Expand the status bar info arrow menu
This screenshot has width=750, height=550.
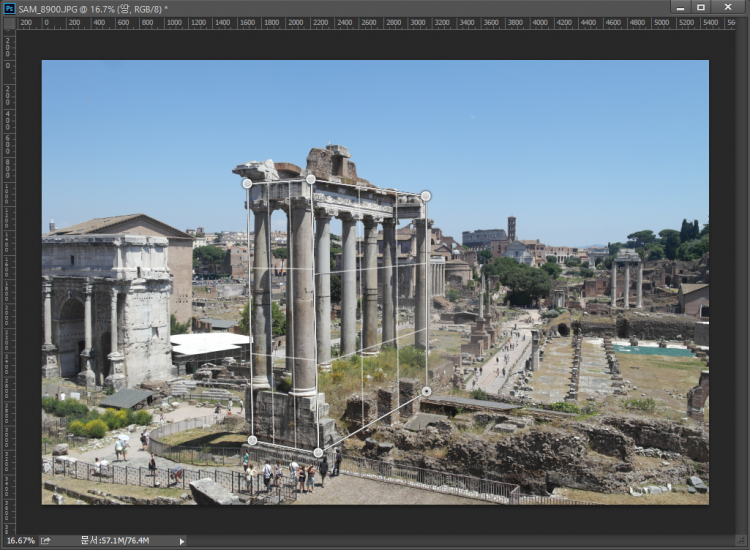[181, 541]
